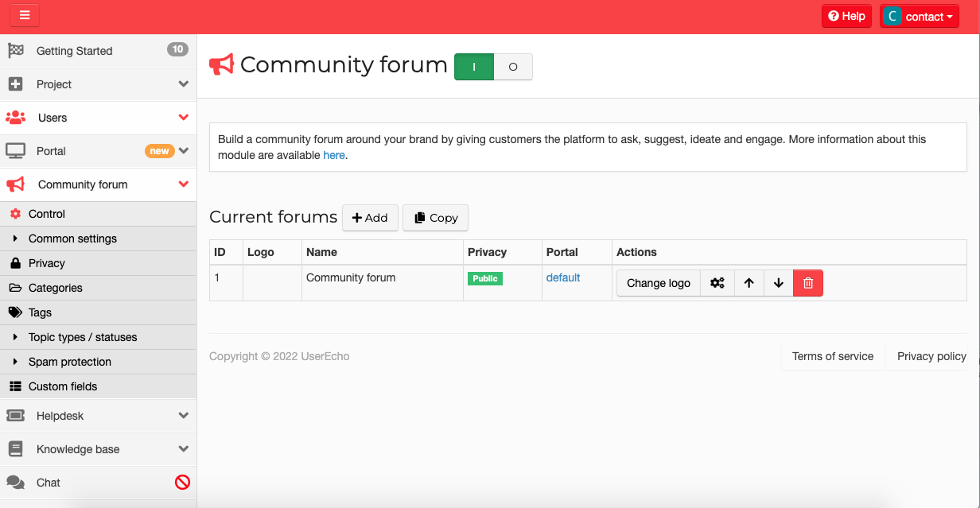980x508 pixels.
Task: Open the contact account dropdown
Action: pyautogui.click(x=920, y=16)
